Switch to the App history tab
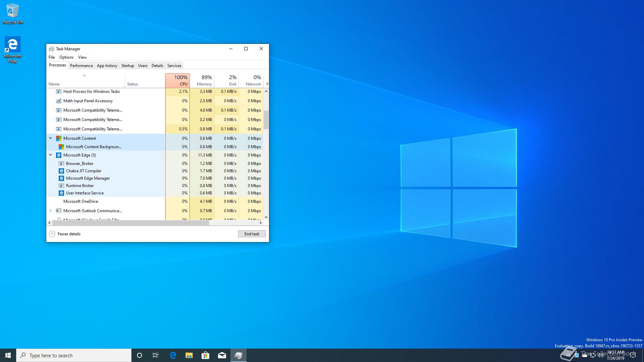This screenshot has height=362, width=644. pyautogui.click(x=107, y=66)
